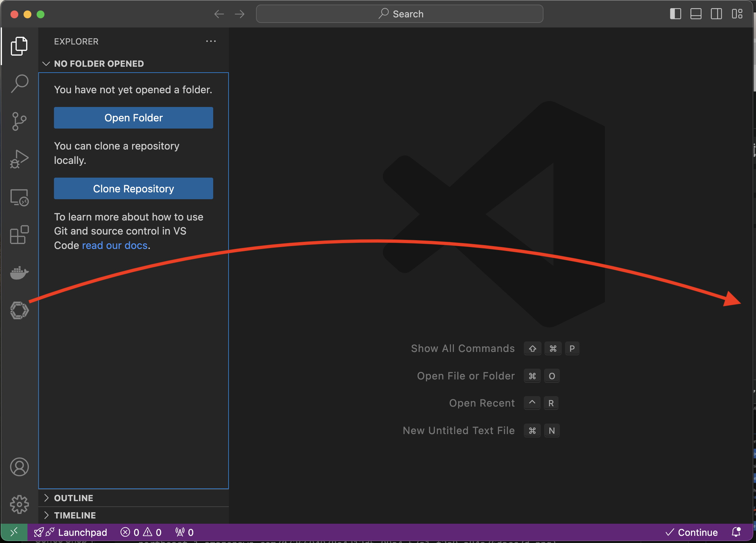Open the Manage gear menu
Image resolution: width=756 pixels, height=543 pixels.
click(19, 504)
